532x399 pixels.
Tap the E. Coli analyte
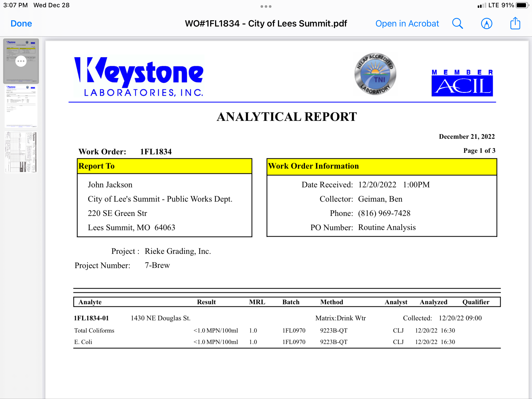point(83,342)
